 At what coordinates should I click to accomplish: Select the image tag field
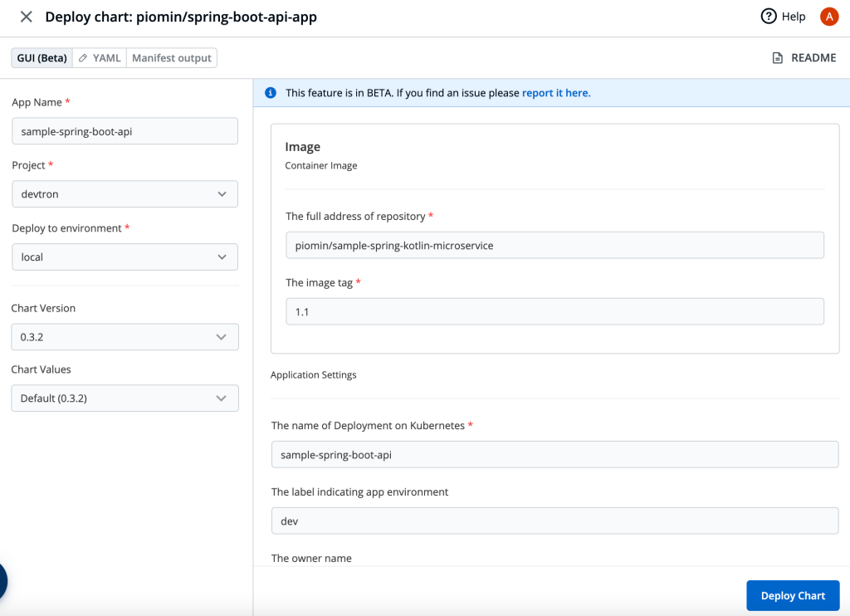point(554,311)
